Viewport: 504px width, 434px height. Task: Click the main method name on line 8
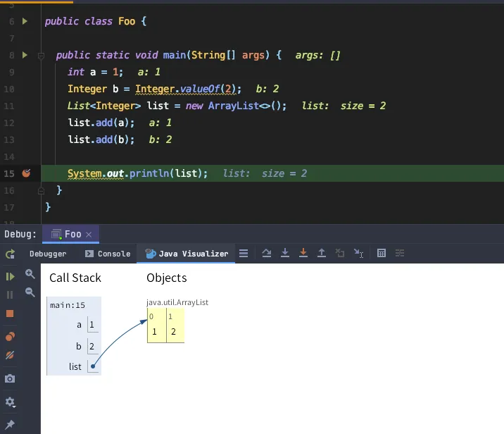(174, 55)
